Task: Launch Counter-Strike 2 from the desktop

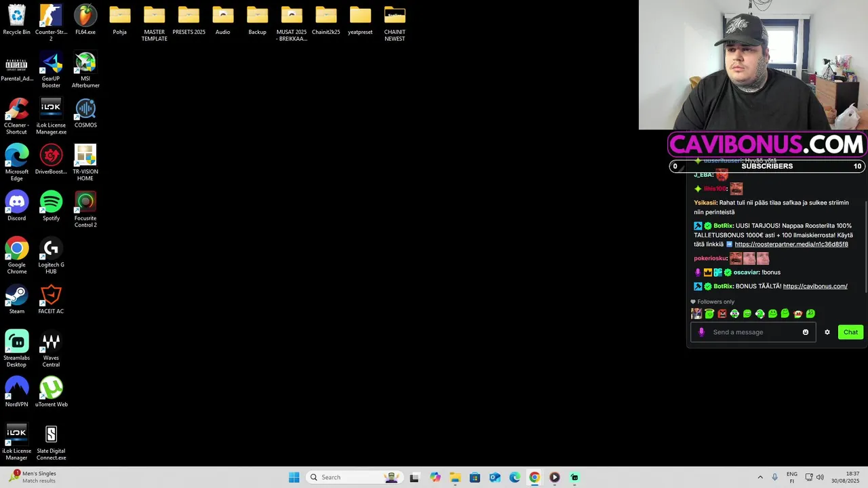Action: point(51,23)
